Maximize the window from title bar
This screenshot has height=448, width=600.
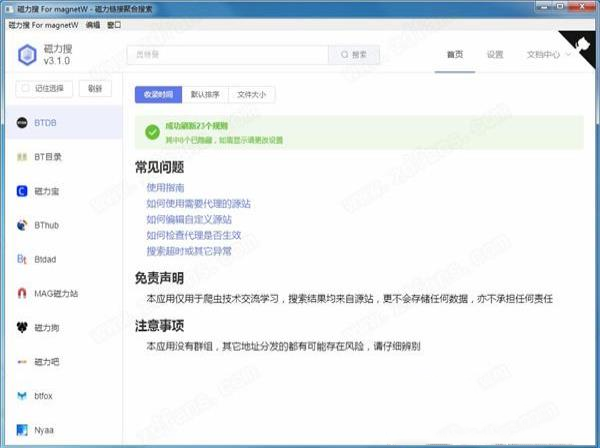[560, 6]
